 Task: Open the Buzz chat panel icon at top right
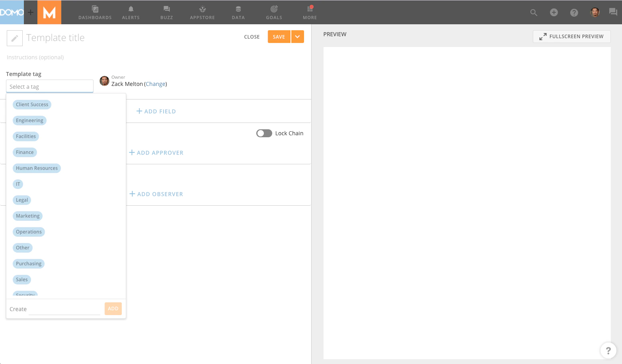coord(613,12)
